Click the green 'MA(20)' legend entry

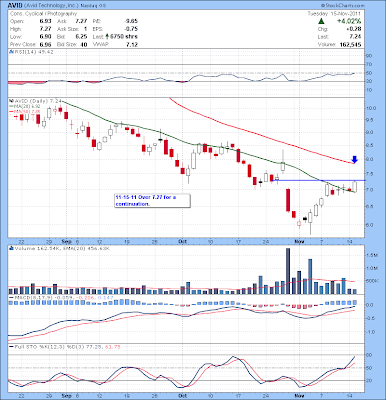pyautogui.click(x=25, y=106)
